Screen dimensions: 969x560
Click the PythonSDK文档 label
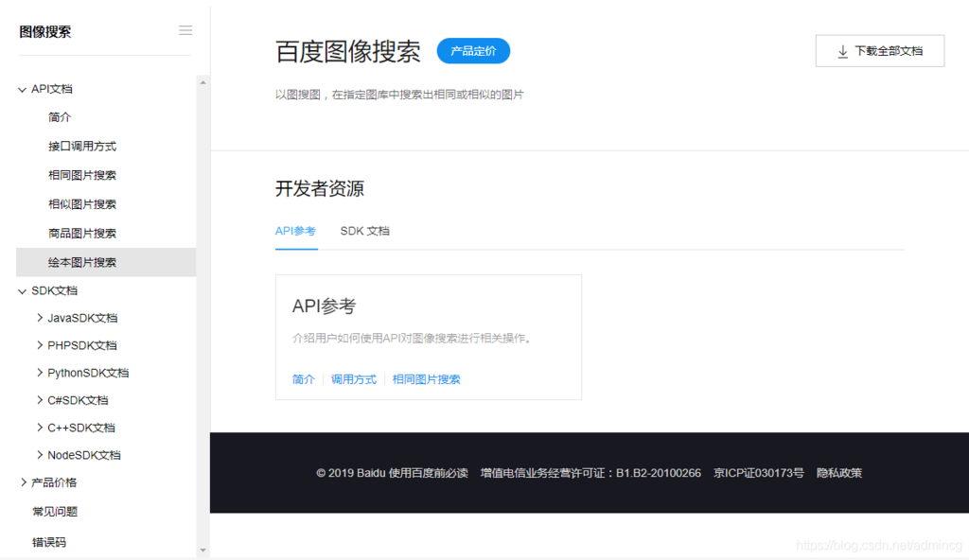pyautogui.click(x=88, y=373)
